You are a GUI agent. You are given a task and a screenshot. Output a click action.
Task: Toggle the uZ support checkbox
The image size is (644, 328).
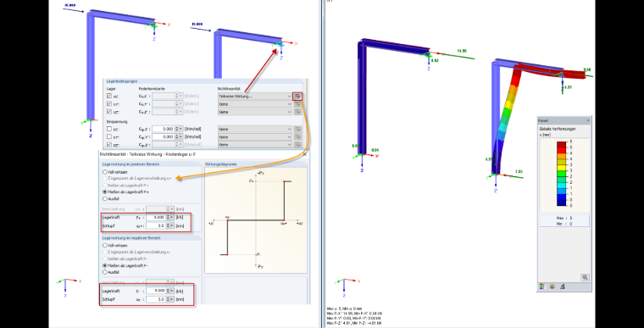coord(108,111)
